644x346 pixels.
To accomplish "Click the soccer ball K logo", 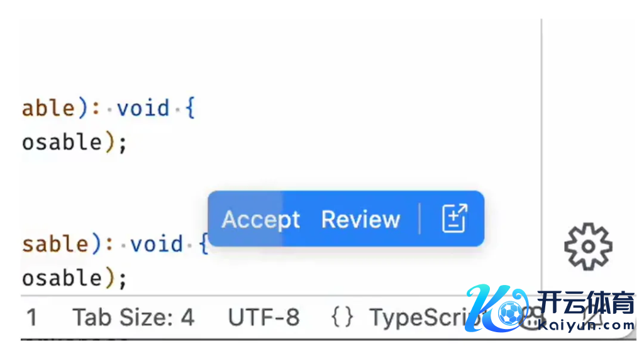I will point(497,310).
